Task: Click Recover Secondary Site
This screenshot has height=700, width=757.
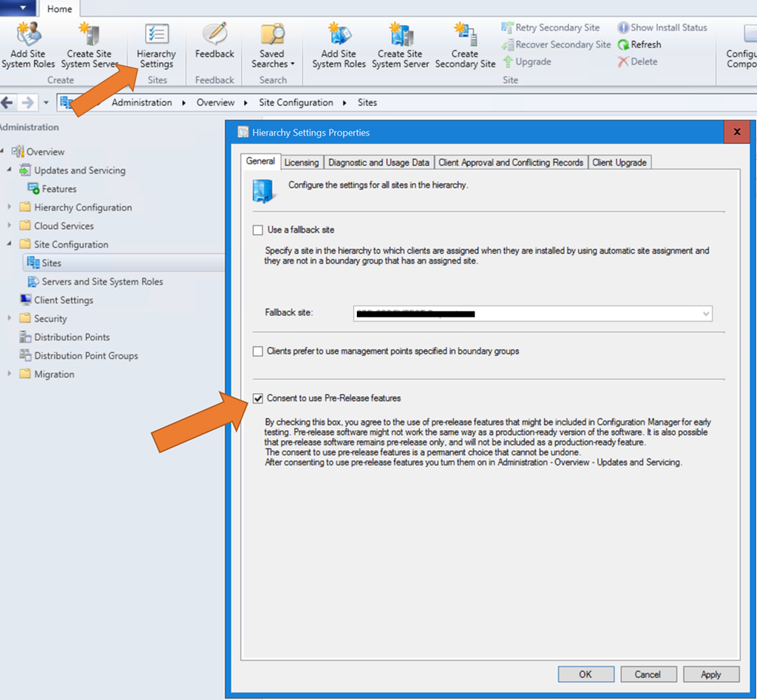Action: tap(556, 45)
